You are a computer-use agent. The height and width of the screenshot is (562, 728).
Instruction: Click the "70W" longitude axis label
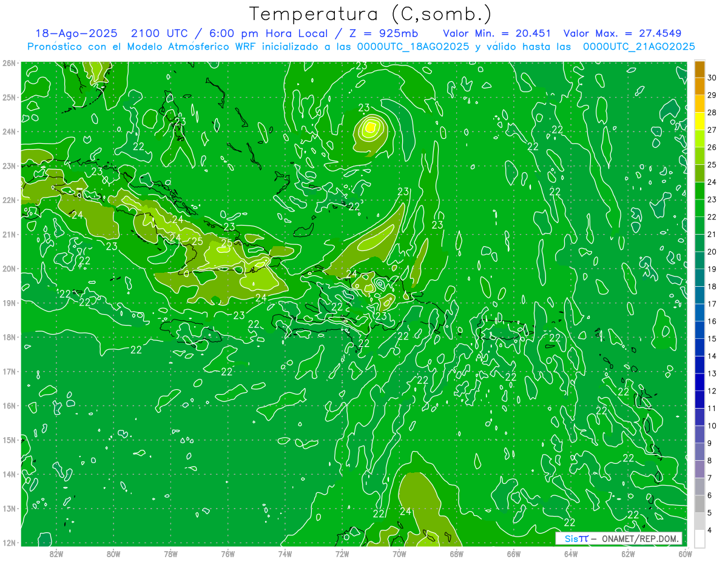point(399,554)
